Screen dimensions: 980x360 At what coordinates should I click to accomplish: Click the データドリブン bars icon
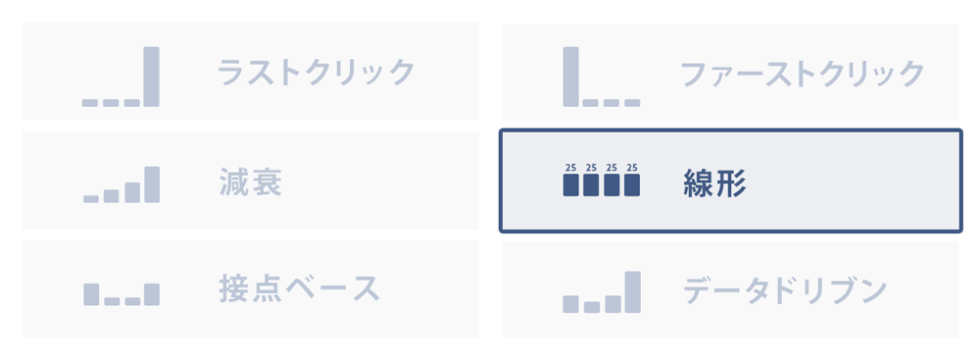(x=602, y=291)
